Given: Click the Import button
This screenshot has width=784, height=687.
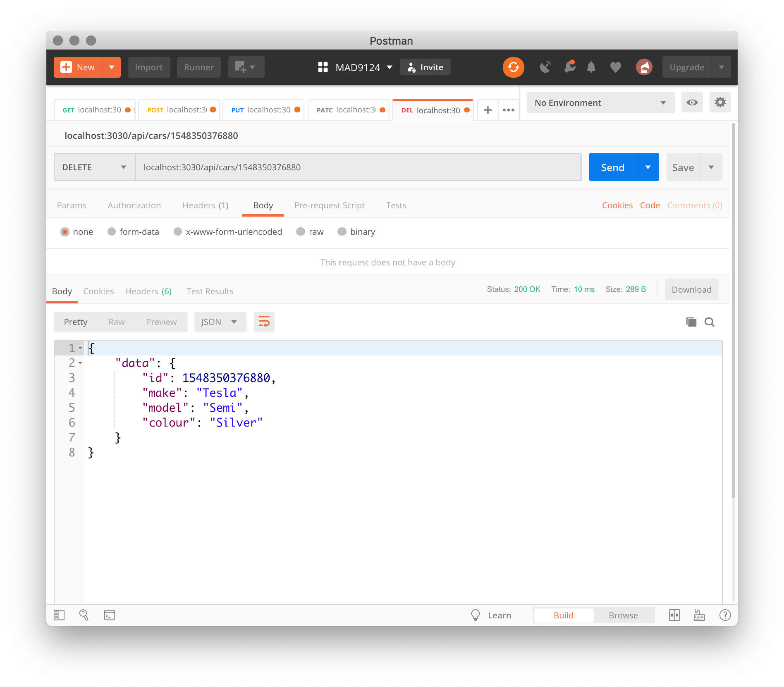Looking at the screenshot, I should click(x=149, y=67).
